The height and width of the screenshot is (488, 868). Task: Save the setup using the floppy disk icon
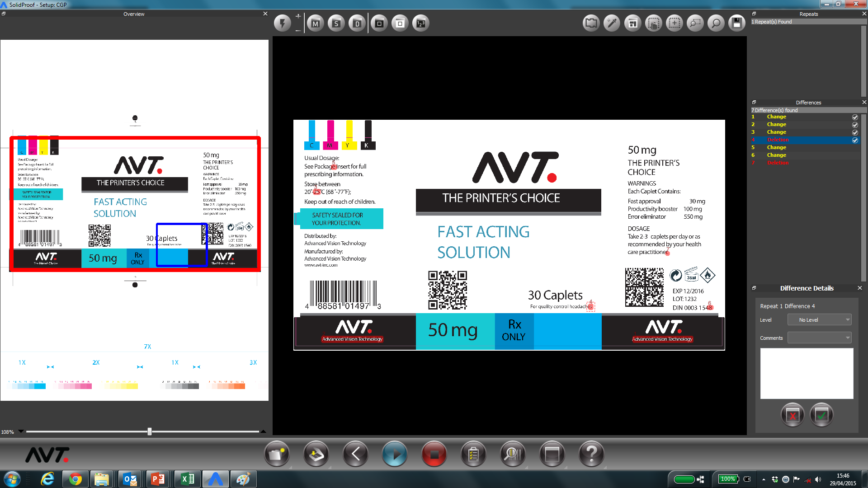736,23
